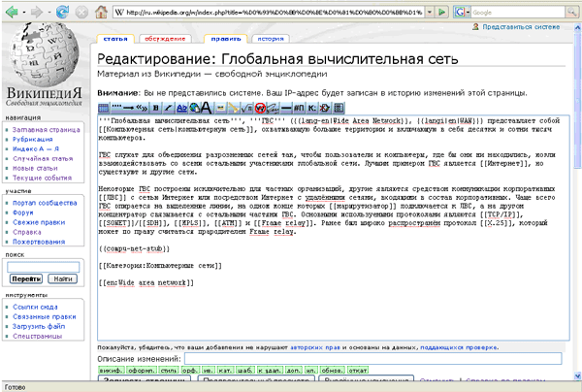The height and width of the screenshot is (392, 582).
Task: Click the кат. summary button
Action: pyautogui.click(x=225, y=370)
